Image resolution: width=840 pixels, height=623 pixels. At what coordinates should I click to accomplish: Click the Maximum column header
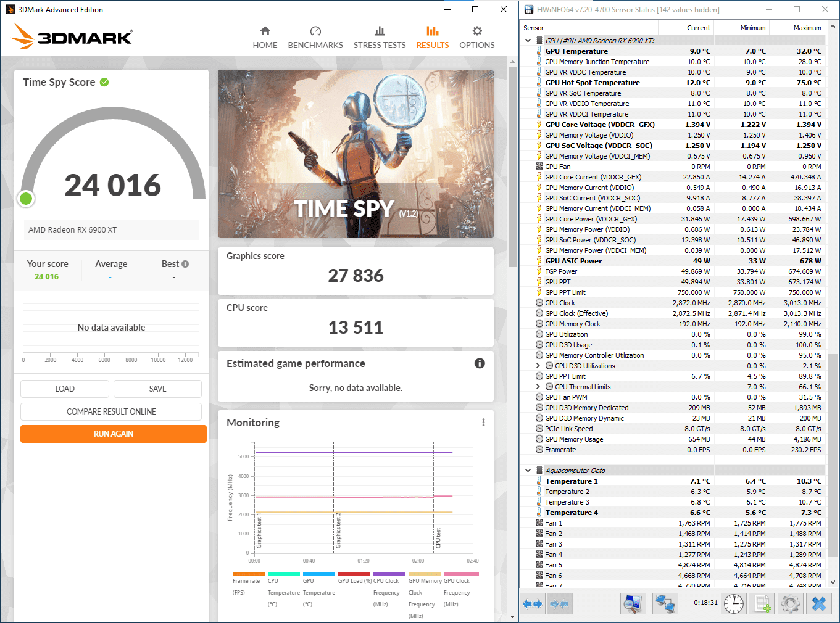coord(797,28)
